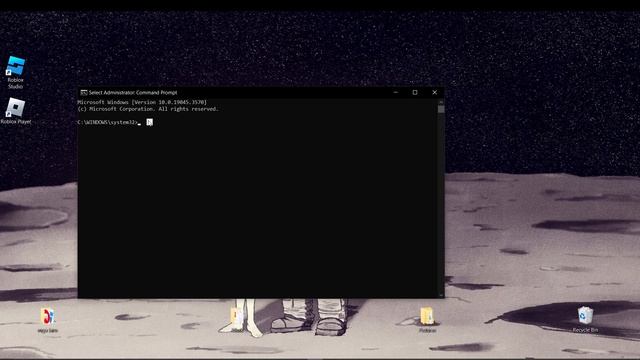Click the C:\WINDOWS\system32> prompt line
Viewport: 640px width, 360px height.
tap(108, 122)
